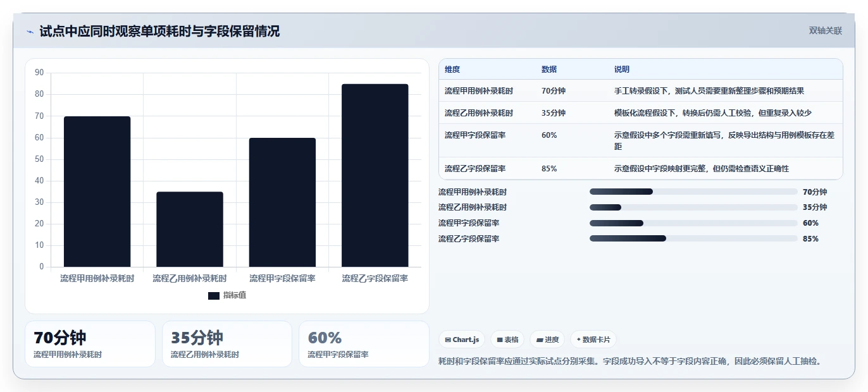Image resolution: width=868 pixels, height=392 pixels.
Task: Click the 流程乙用例补录耗时 35分钟 progress bar
Action: 693,207
